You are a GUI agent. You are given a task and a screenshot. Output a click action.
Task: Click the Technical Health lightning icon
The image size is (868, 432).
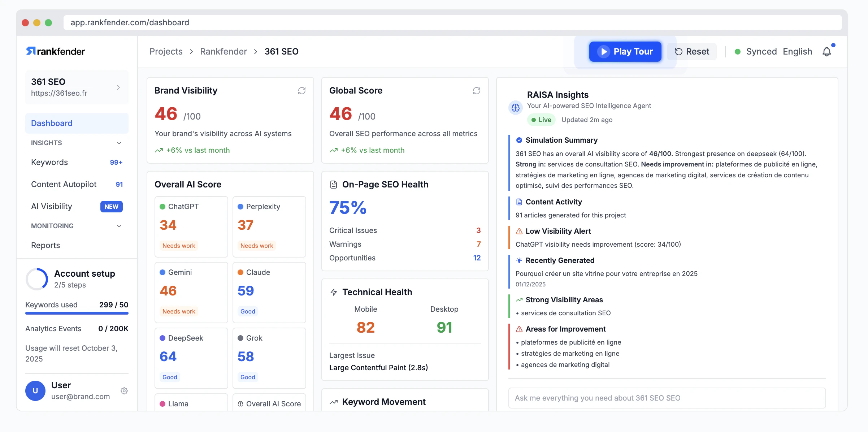click(x=334, y=292)
